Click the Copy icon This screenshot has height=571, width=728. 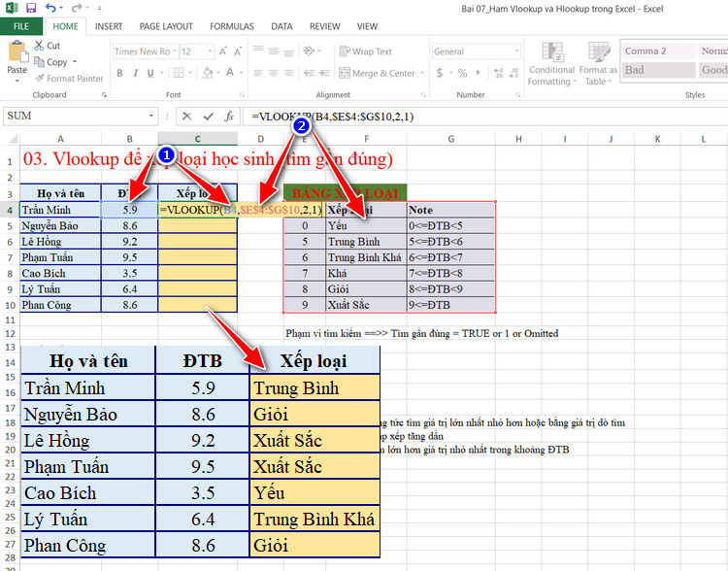tap(39, 62)
